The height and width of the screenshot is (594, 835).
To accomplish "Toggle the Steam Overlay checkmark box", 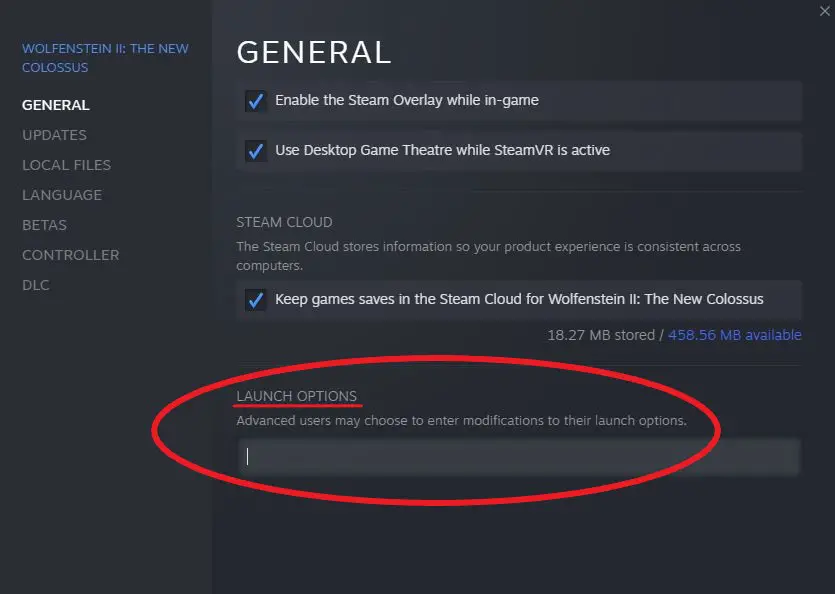I will [256, 101].
